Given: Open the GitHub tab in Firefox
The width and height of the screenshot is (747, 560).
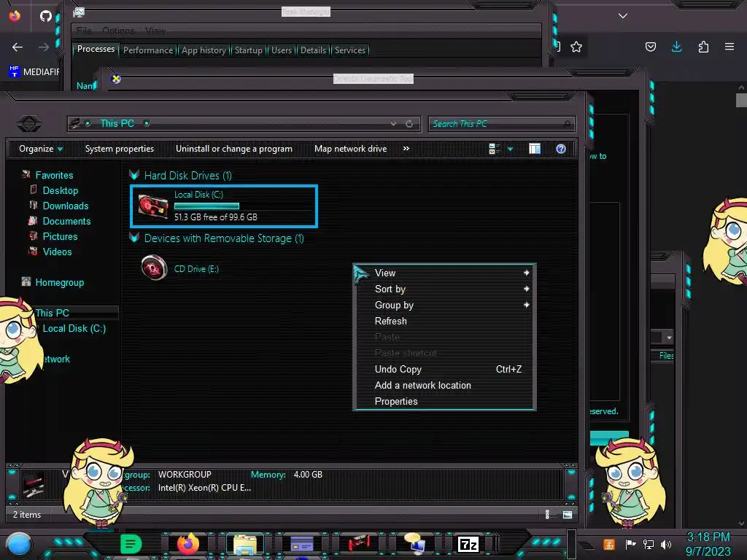Looking at the screenshot, I should (46, 16).
